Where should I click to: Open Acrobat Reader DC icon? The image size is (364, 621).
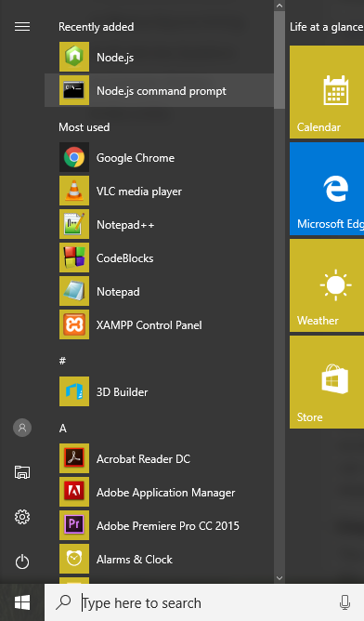click(74, 458)
